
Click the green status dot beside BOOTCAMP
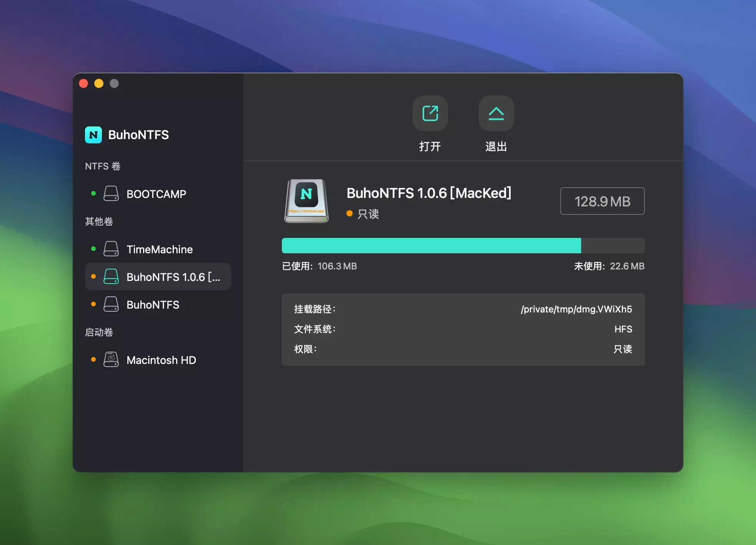93,193
